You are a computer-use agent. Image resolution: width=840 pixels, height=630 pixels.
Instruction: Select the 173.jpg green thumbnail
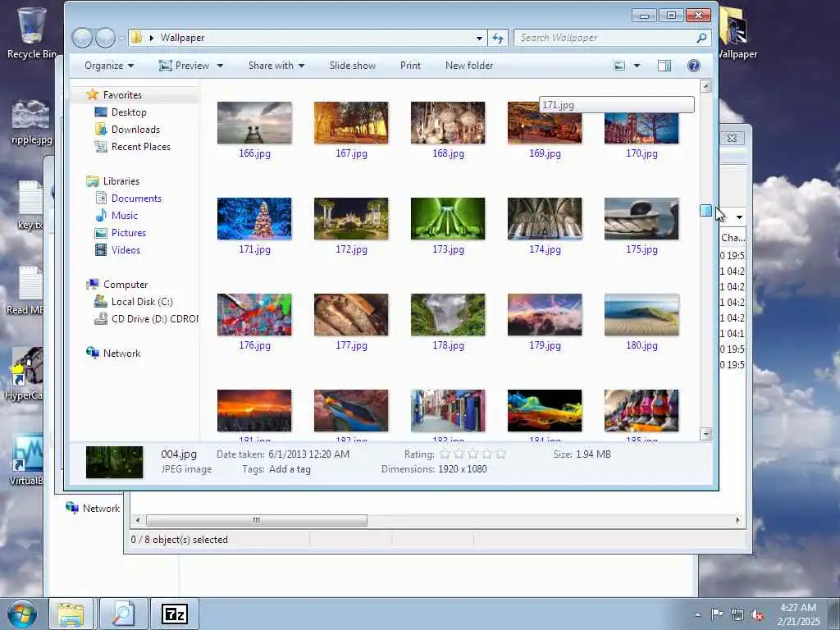[x=448, y=218]
